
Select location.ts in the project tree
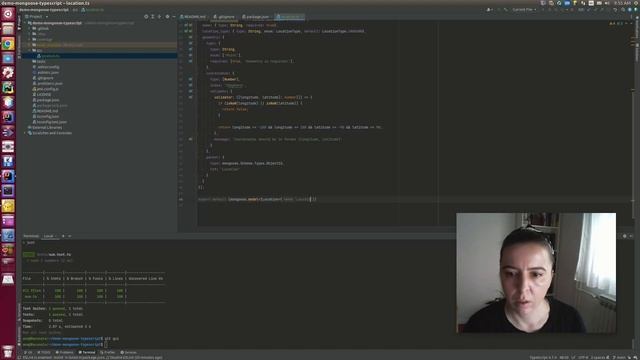51,56
